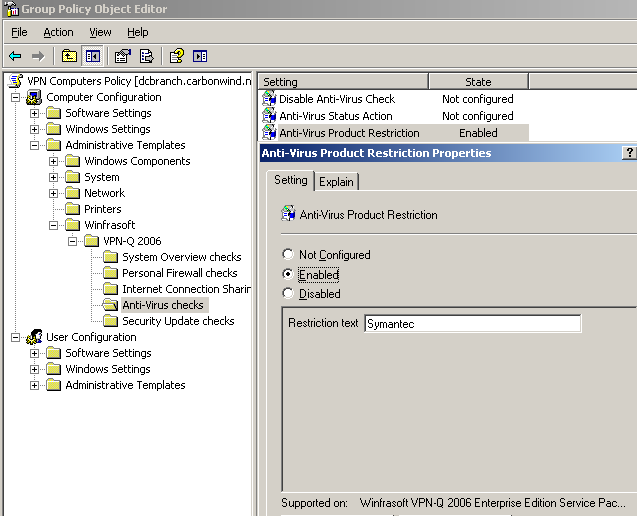Expand Windows Settings under Computer Configuration

point(35,129)
